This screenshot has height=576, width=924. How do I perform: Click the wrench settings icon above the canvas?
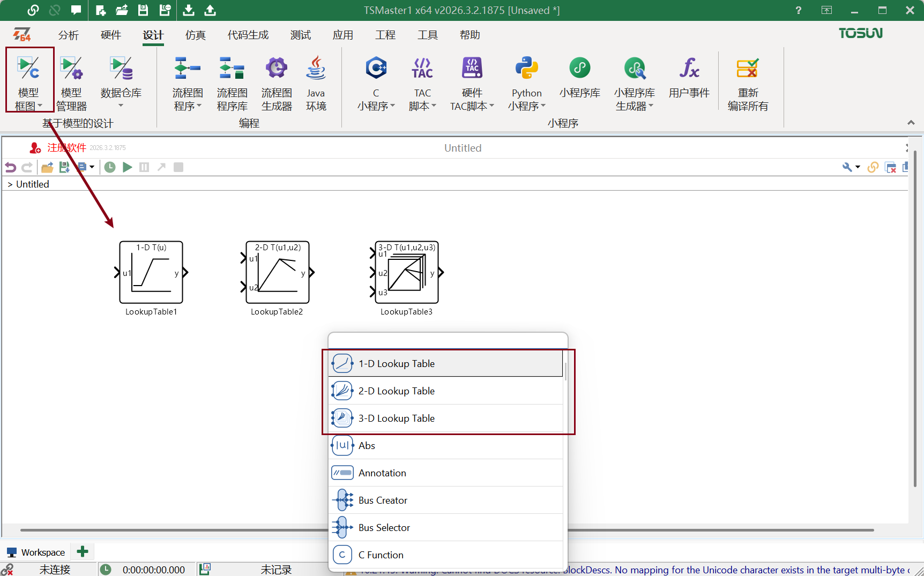(847, 167)
